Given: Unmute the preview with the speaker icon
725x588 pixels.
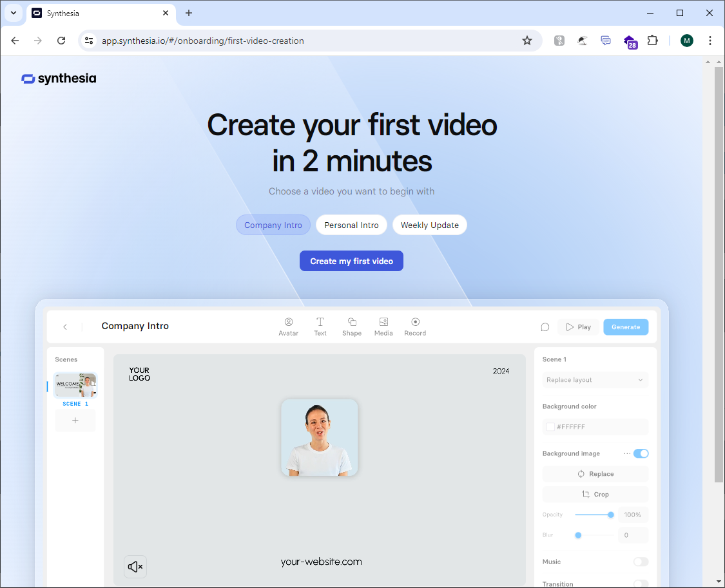Looking at the screenshot, I should (x=135, y=567).
